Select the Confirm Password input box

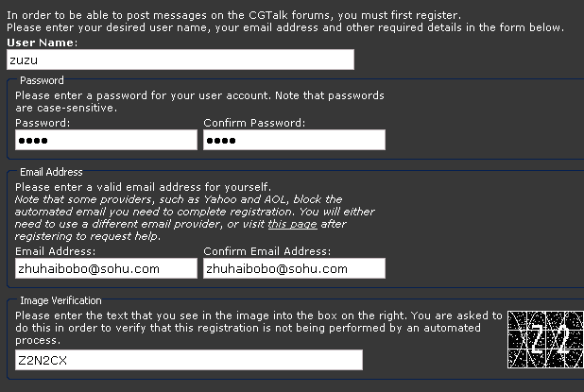pos(294,140)
